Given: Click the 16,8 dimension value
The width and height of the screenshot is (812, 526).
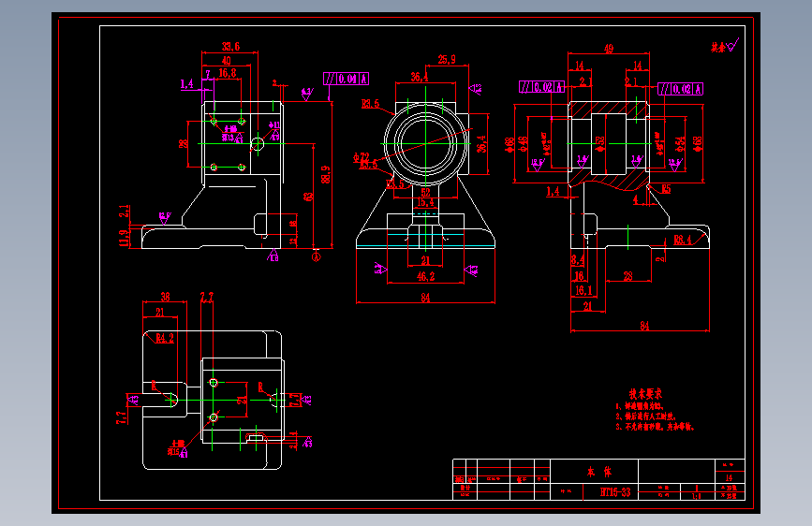Looking at the screenshot, I should tap(228, 73).
